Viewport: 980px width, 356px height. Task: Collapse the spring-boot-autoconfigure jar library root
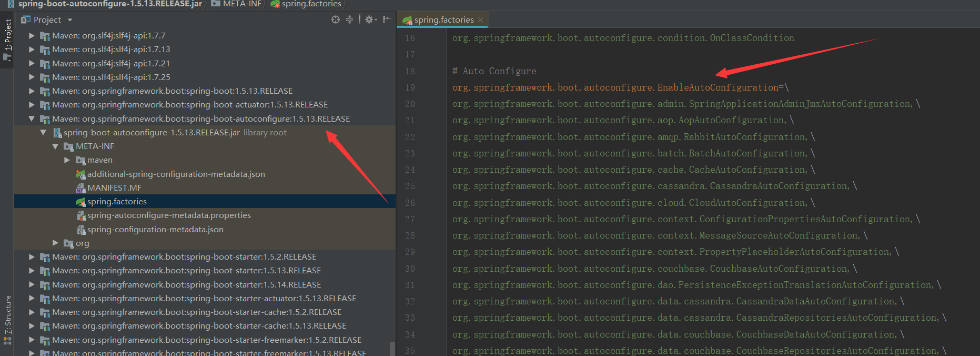[43, 132]
